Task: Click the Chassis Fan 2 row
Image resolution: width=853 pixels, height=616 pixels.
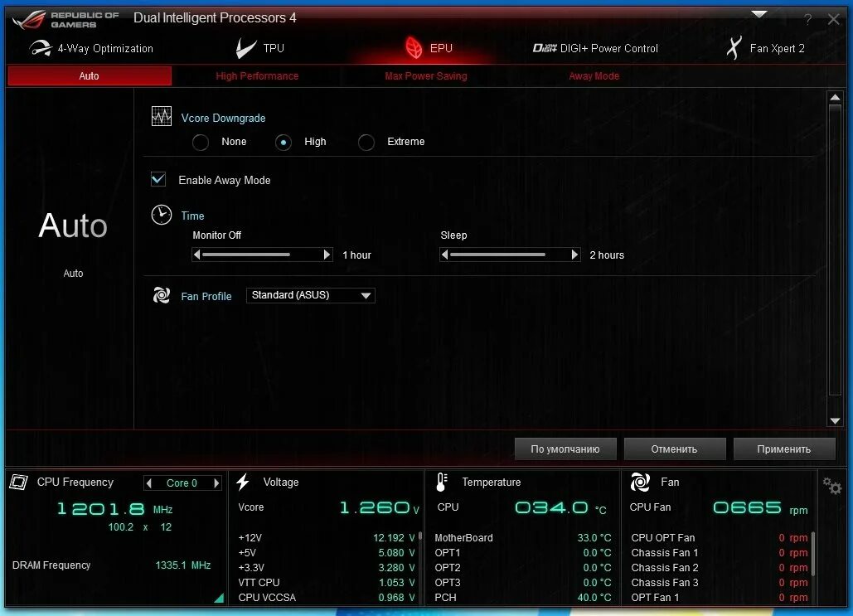Action: coord(720,568)
